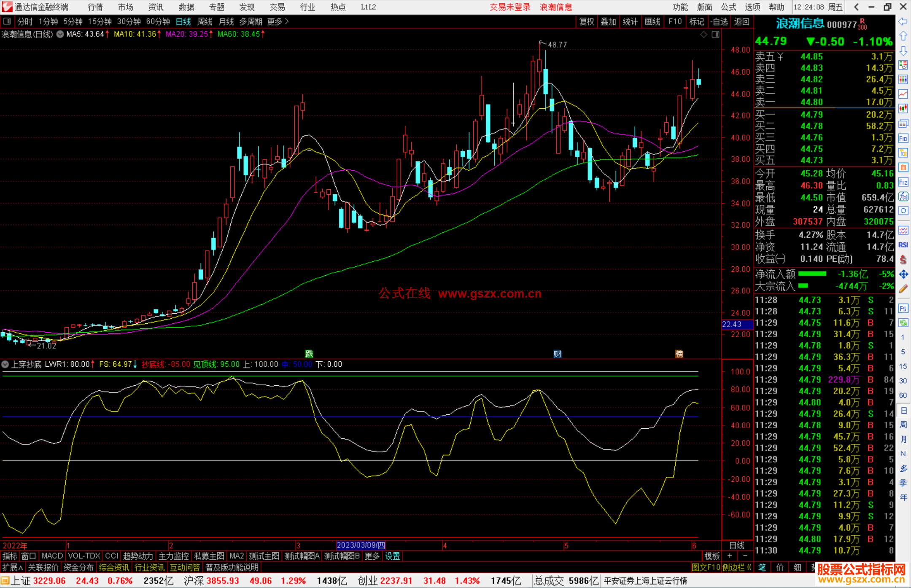Image resolution: width=911 pixels, height=588 pixels.
Task: Select the candlestick chart icon in sidebar
Action: click(903, 109)
